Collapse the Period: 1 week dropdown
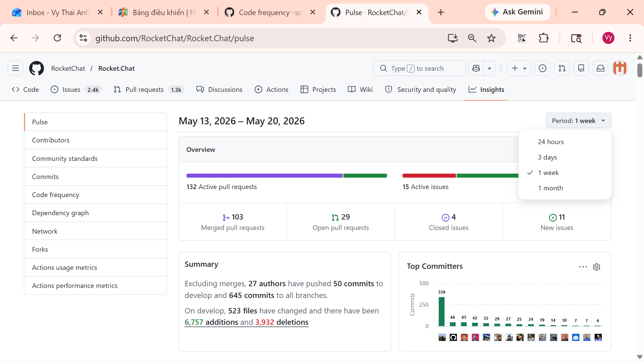This screenshot has width=644, height=362. pos(579,121)
